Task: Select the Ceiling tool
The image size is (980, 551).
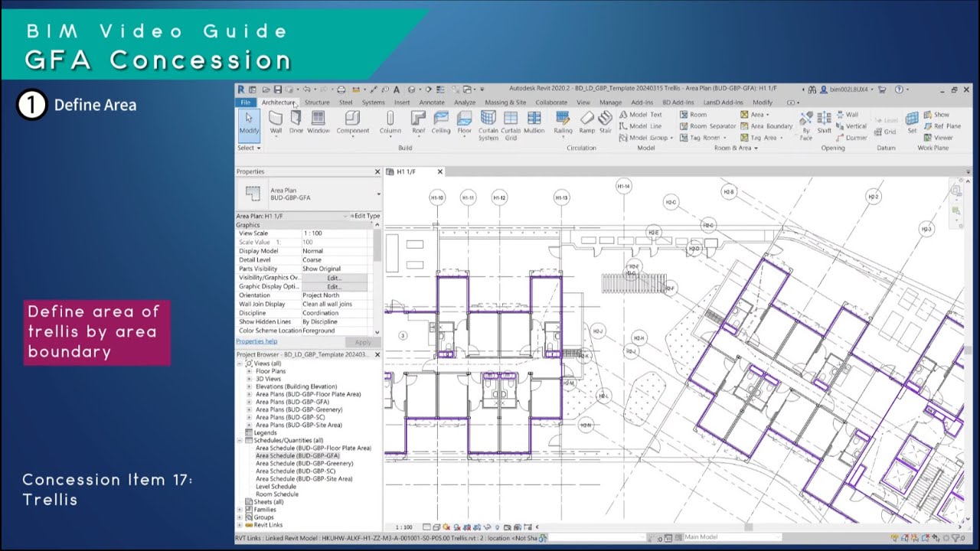Action: (x=441, y=123)
